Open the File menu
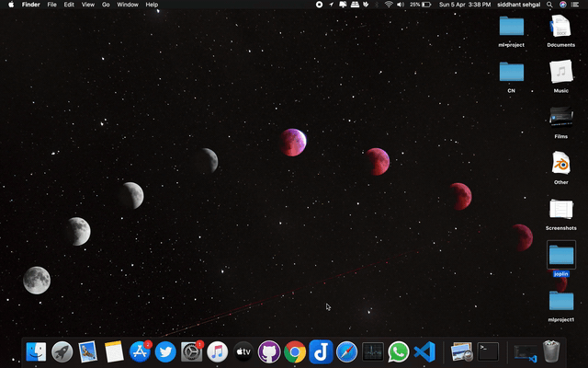588x368 pixels. 51,5
